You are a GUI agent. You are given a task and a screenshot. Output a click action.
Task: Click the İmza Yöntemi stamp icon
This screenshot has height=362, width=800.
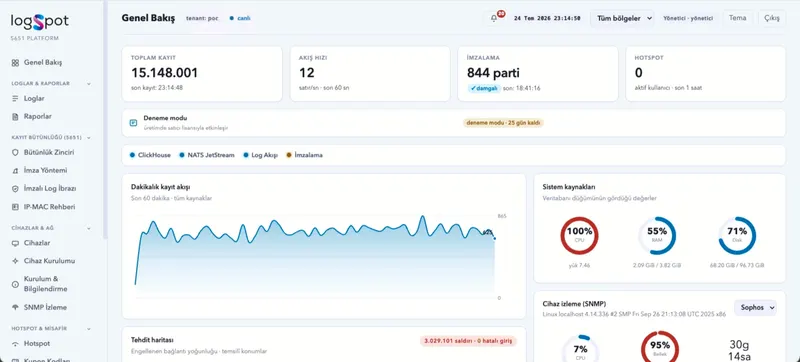(15, 170)
